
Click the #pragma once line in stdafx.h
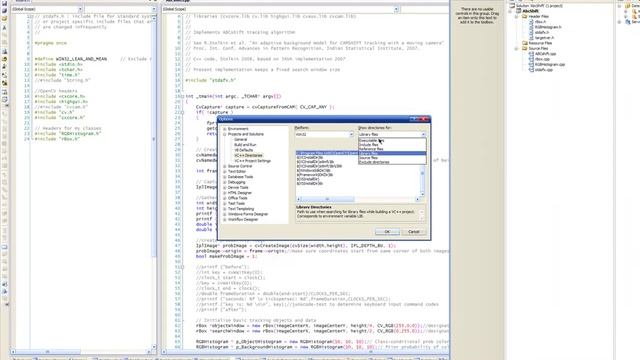(51, 43)
